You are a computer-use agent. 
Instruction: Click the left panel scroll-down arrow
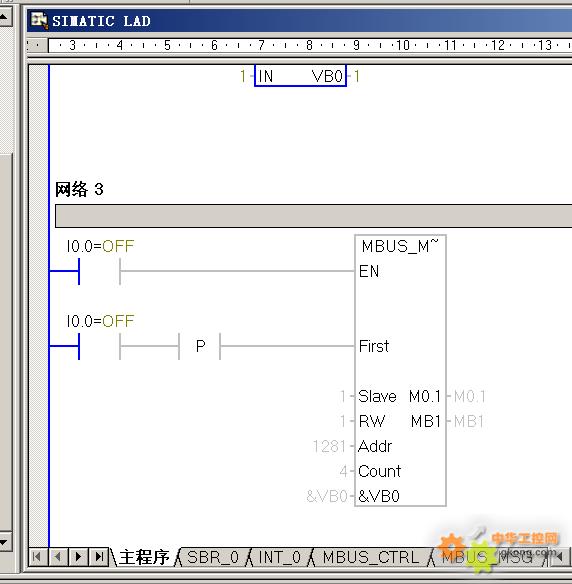(4, 542)
